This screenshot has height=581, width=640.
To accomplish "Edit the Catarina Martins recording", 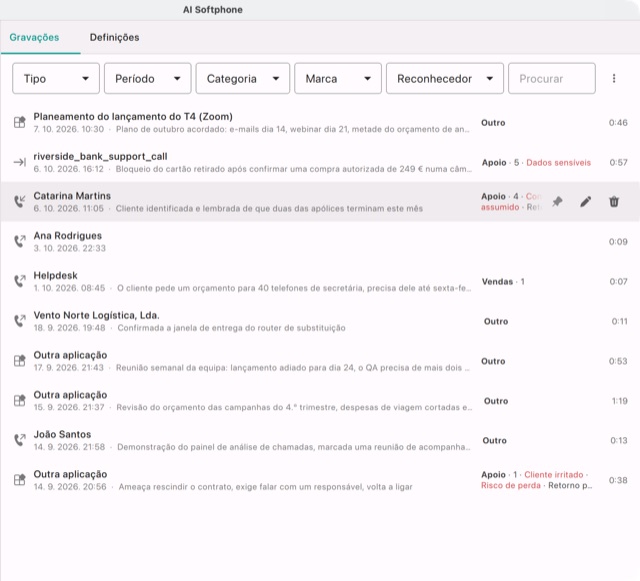I will (x=586, y=201).
